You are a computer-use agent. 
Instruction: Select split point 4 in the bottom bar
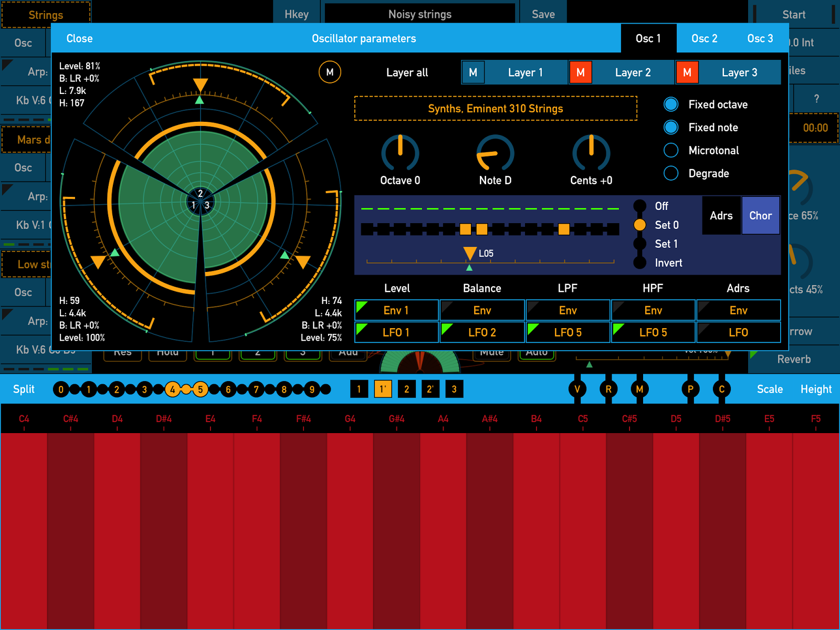click(x=172, y=389)
